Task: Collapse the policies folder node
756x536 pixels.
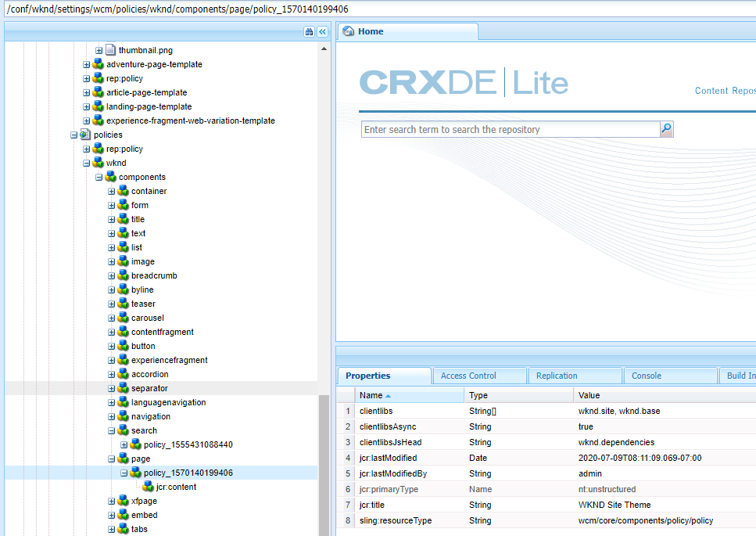Action: [73, 135]
